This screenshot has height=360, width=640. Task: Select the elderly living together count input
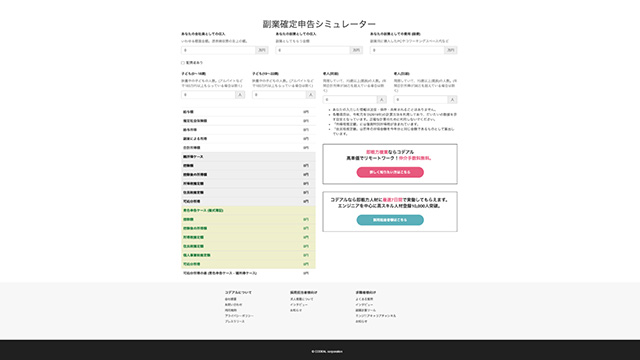click(350, 100)
